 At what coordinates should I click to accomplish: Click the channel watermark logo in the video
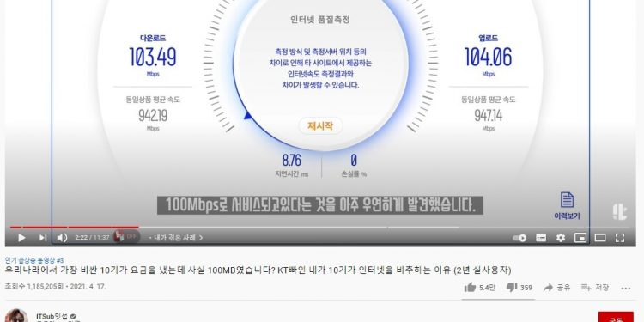[x=619, y=211]
